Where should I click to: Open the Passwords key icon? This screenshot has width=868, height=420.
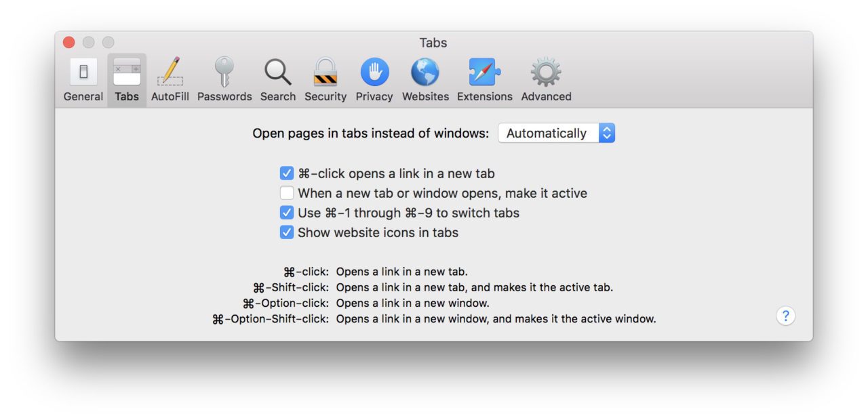point(224,73)
